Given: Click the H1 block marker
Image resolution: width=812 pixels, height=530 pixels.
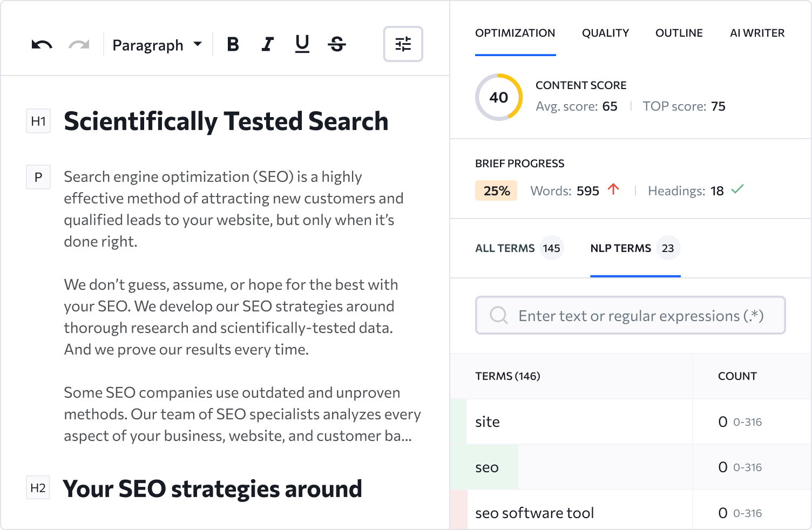Looking at the screenshot, I should [38, 121].
